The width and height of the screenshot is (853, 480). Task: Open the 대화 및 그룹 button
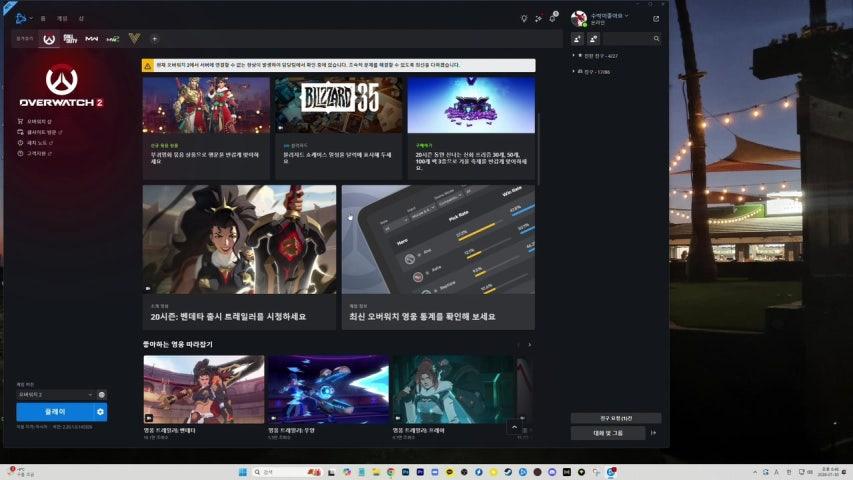[608, 433]
